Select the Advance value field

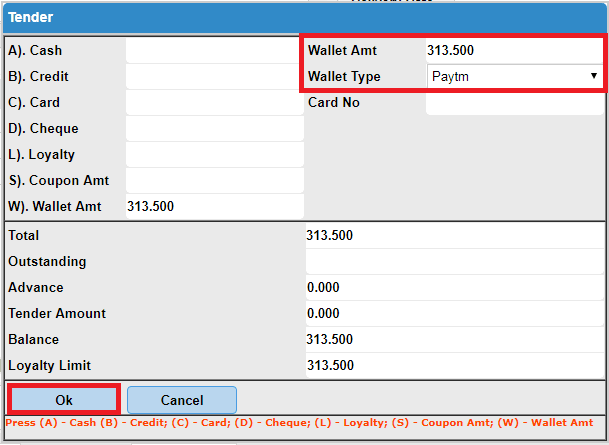(454, 287)
